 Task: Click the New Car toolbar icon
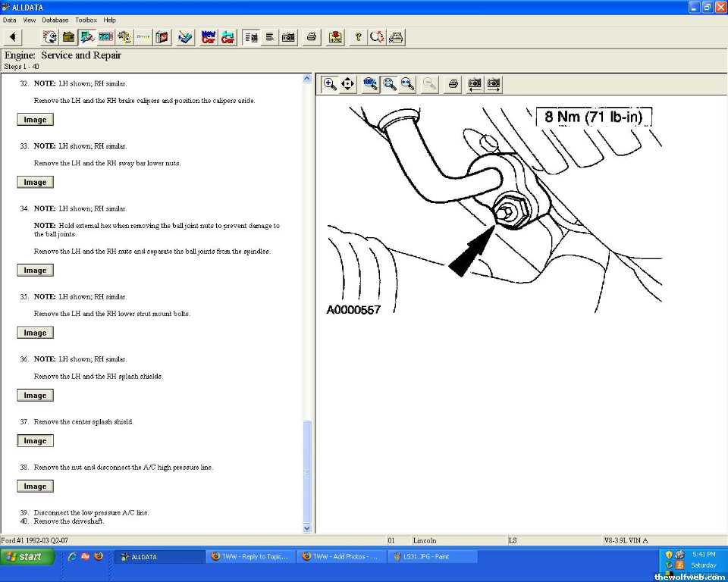tap(209, 36)
